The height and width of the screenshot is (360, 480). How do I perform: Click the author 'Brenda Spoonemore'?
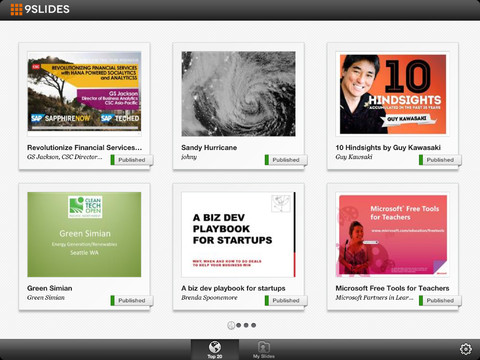click(209, 297)
